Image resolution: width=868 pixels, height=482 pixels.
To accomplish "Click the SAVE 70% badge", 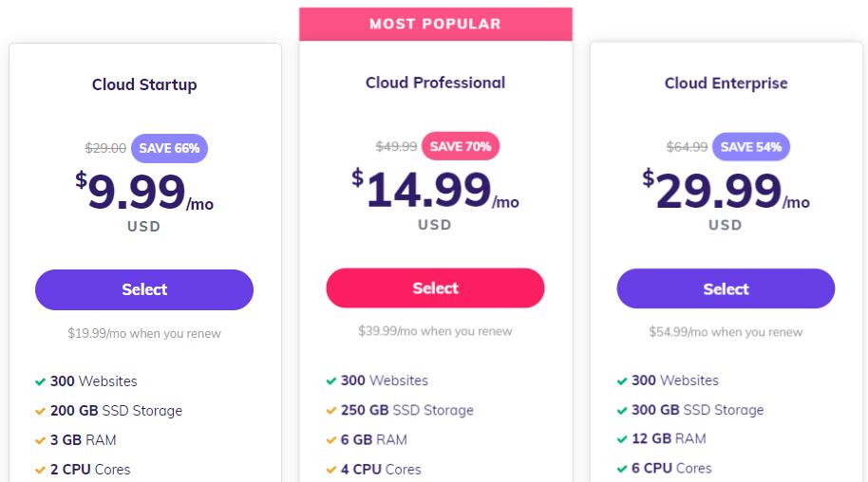I will tap(461, 146).
